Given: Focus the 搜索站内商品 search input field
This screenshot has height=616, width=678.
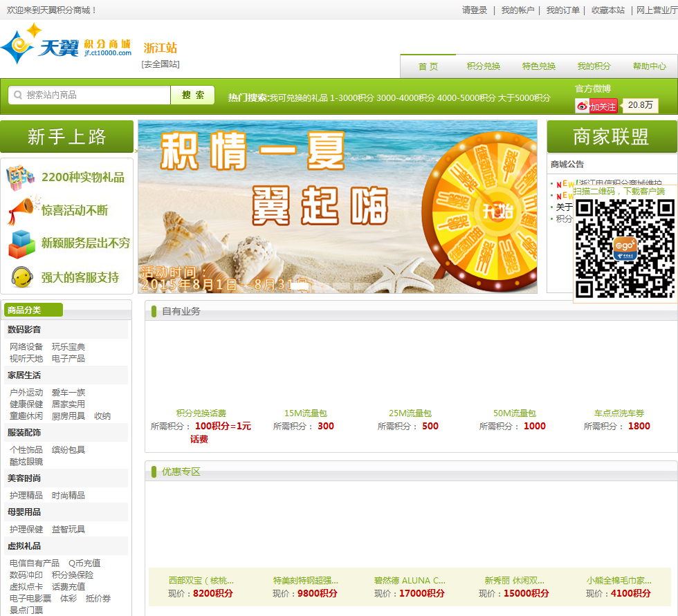Looking at the screenshot, I should tap(89, 95).
